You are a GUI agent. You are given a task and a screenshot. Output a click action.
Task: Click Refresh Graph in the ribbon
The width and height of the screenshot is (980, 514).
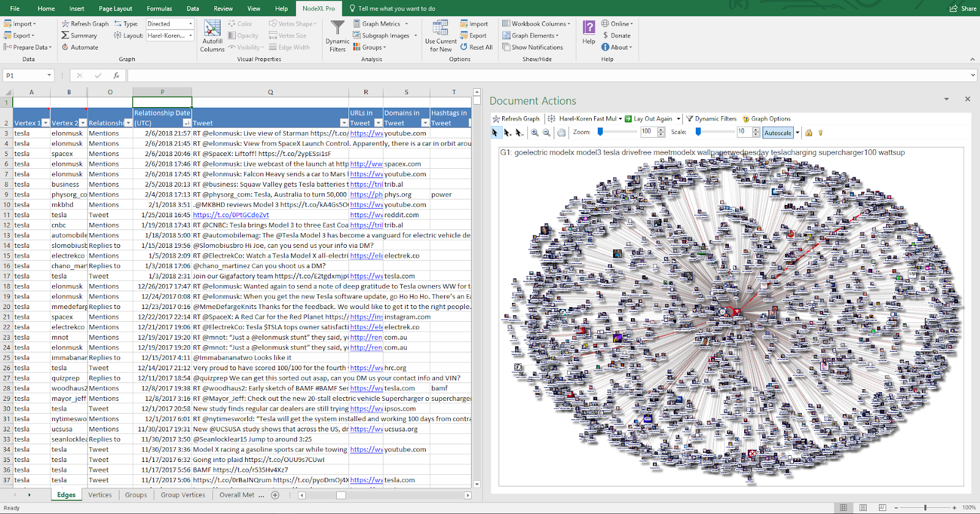pyautogui.click(x=85, y=24)
